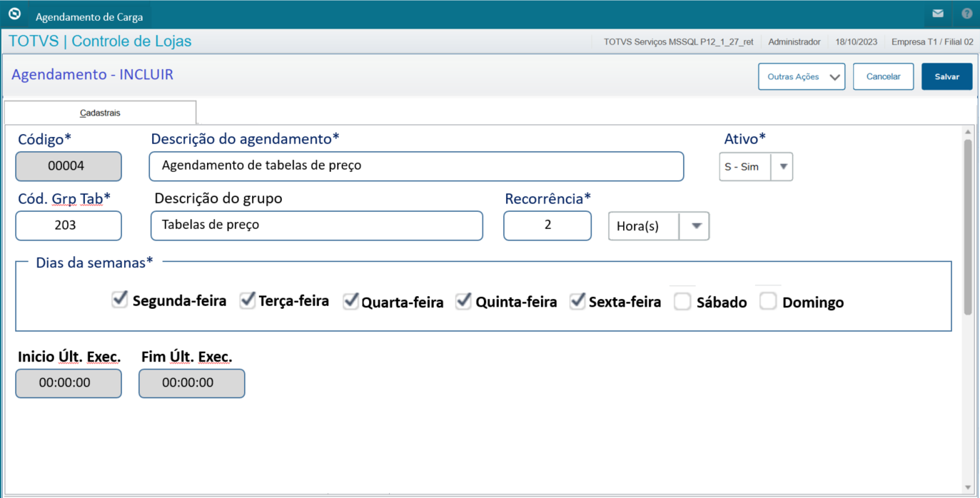Viewport: 980px width, 498px height.
Task: Toggle the Sexta-feira checkbox
Action: [577, 301]
